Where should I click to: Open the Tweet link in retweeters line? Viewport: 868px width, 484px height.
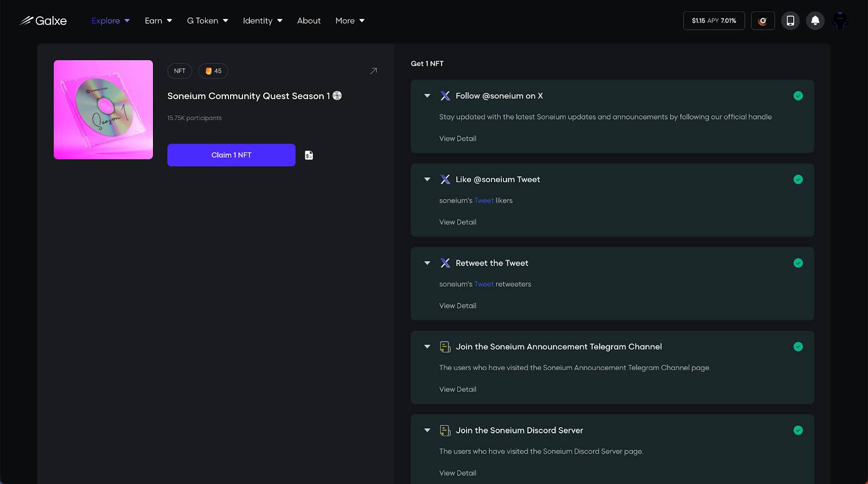[484, 284]
